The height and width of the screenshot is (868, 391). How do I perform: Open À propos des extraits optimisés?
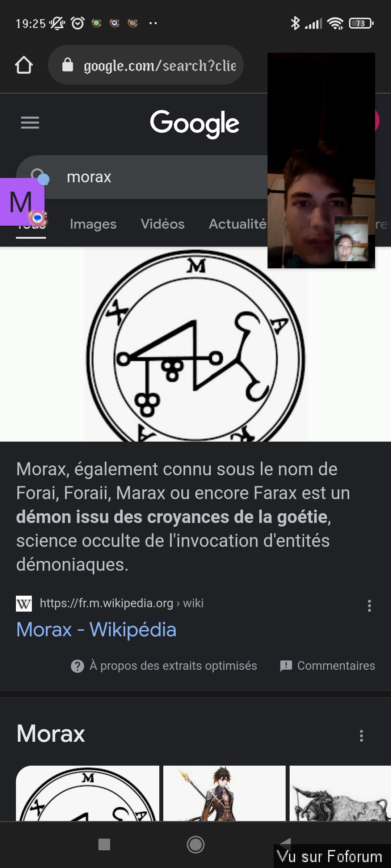click(x=173, y=666)
